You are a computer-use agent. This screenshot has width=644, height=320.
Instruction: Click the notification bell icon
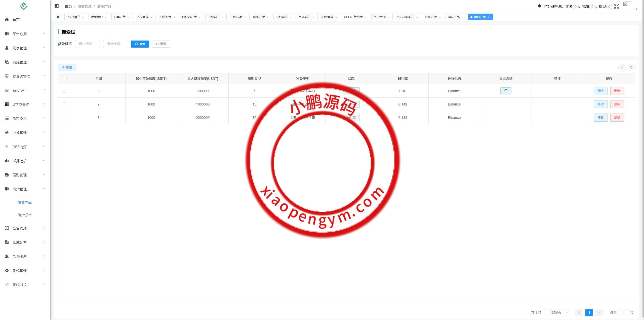coord(539,6)
